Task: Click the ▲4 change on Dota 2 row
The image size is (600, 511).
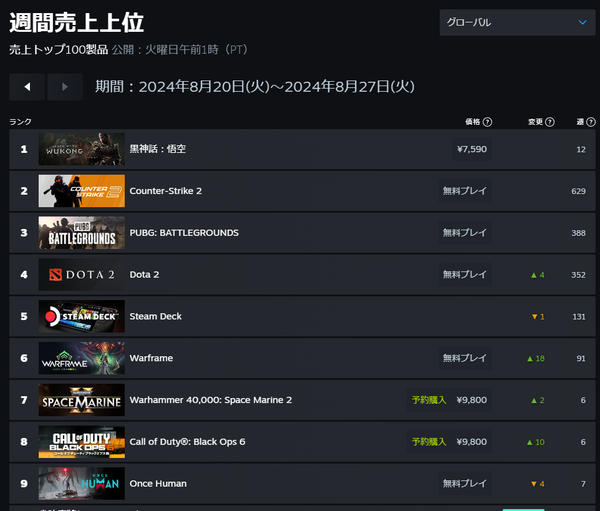Action: 538,275
